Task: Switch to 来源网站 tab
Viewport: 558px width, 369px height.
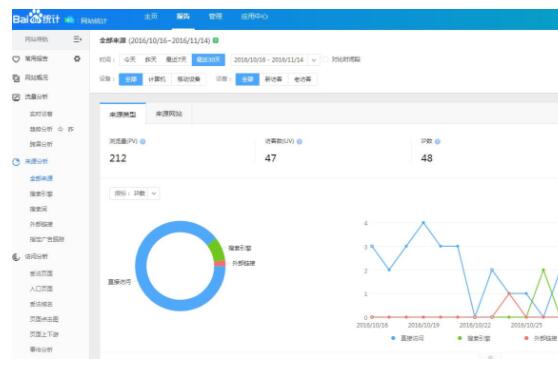Action: coord(169,114)
